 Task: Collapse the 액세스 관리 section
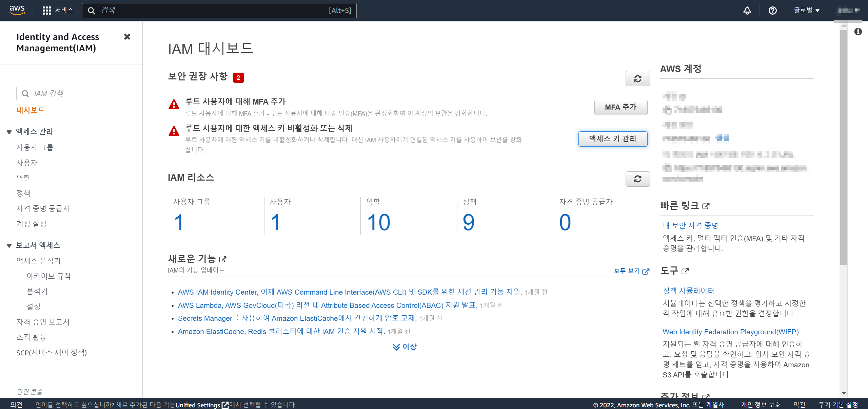click(9, 132)
